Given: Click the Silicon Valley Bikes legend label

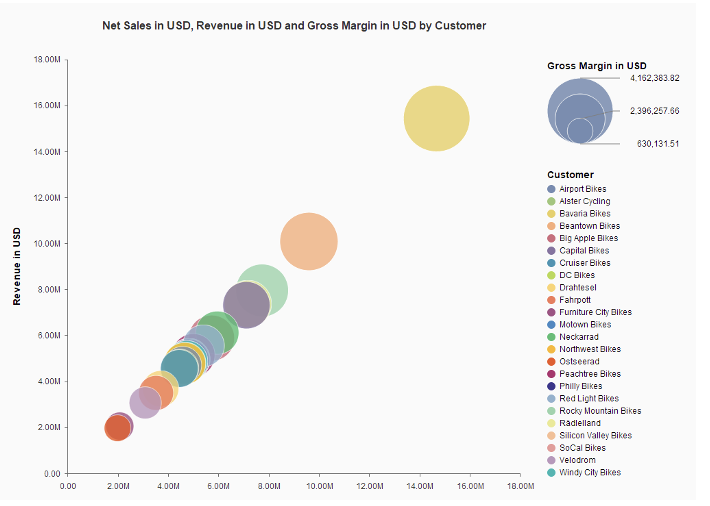Looking at the screenshot, I should [x=595, y=436].
